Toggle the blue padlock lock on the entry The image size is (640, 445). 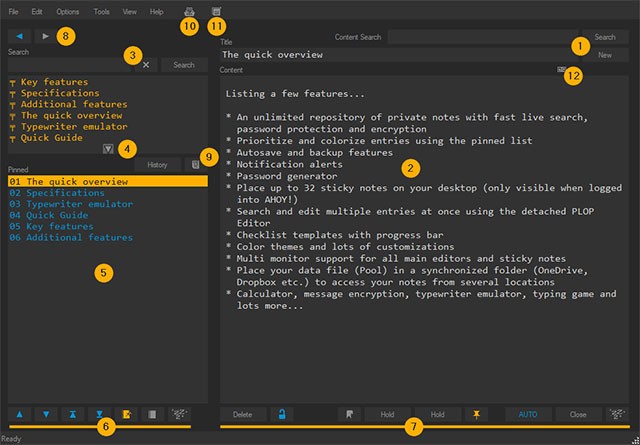click(282, 413)
